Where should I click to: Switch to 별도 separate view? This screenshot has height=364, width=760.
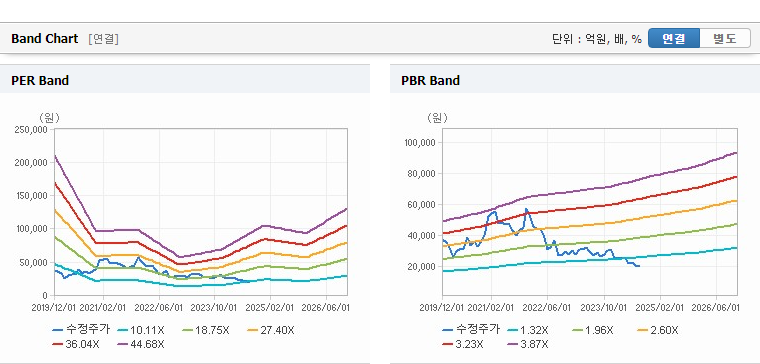click(725, 38)
